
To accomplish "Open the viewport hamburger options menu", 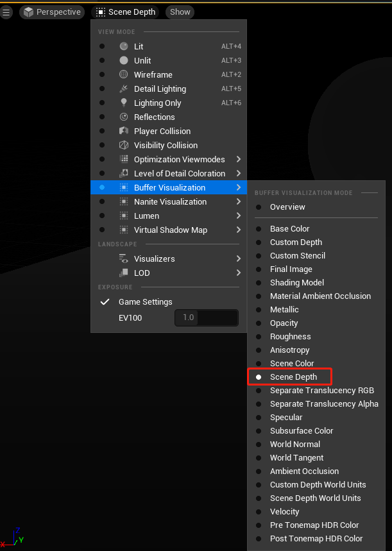I will point(6,12).
